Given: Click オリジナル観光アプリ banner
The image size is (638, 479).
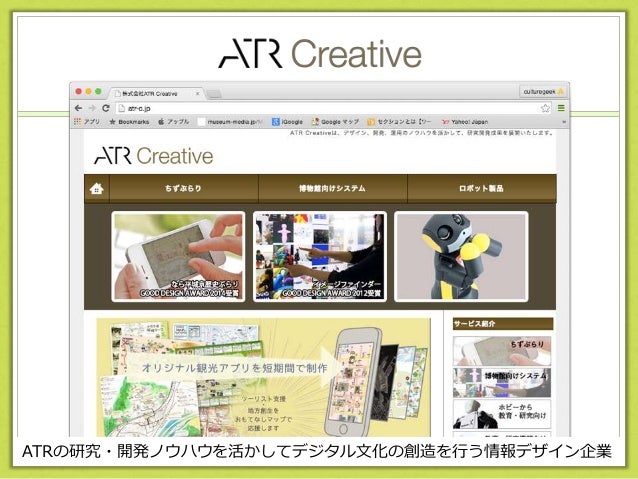Looking at the screenshot, I should pos(263,377).
